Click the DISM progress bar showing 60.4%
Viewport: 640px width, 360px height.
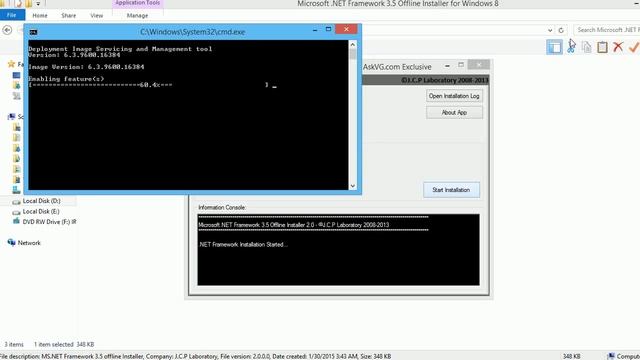[149, 85]
